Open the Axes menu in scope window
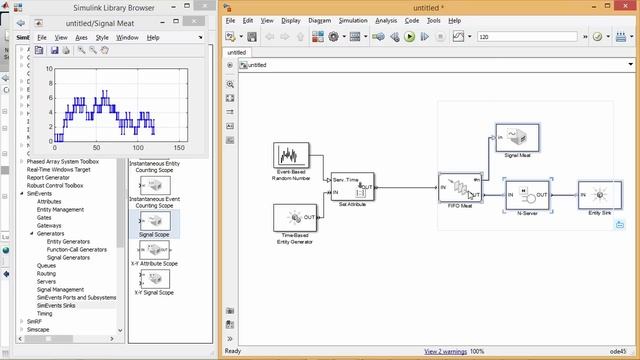 [81, 38]
